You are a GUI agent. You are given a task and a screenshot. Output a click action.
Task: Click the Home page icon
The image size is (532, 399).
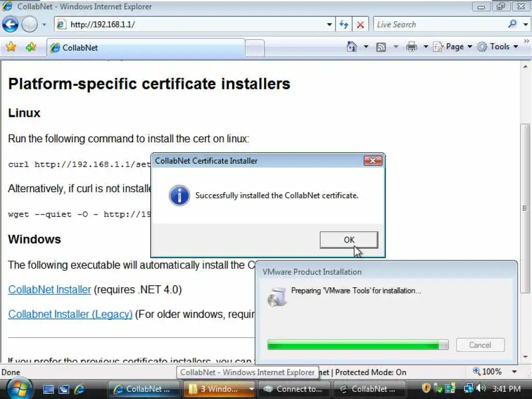click(352, 46)
